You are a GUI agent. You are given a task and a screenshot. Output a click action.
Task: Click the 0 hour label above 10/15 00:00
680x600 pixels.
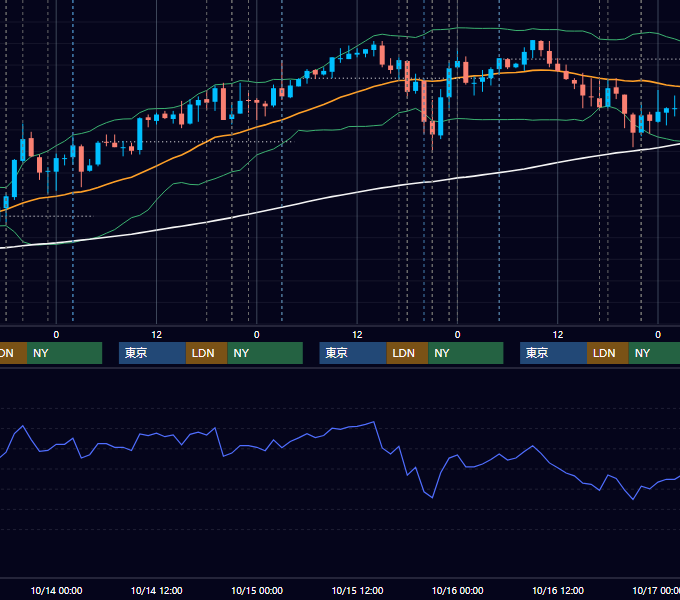pos(257,335)
